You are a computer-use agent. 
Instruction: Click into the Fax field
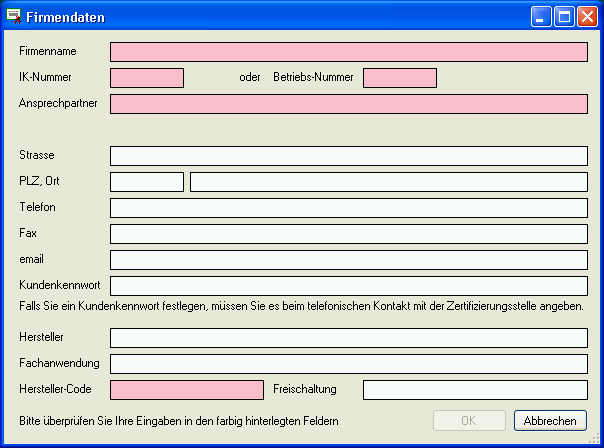tap(349, 234)
